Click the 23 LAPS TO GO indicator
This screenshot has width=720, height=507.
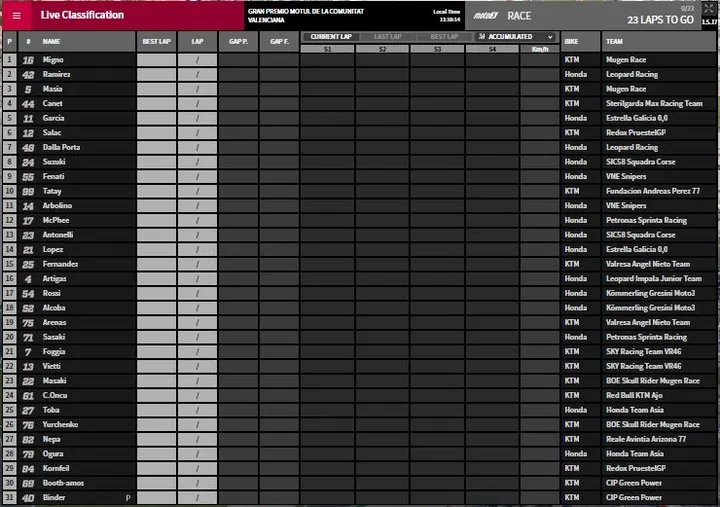(x=660, y=20)
